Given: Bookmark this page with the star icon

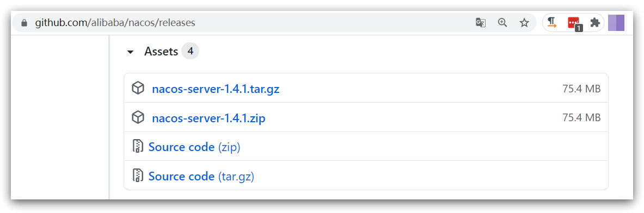Looking at the screenshot, I should (x=524, y=23).
